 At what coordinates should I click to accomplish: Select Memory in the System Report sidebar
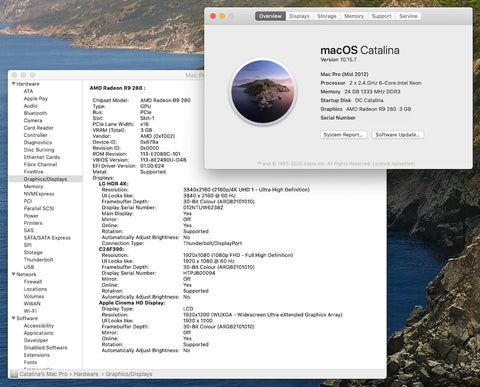(33, 186)
